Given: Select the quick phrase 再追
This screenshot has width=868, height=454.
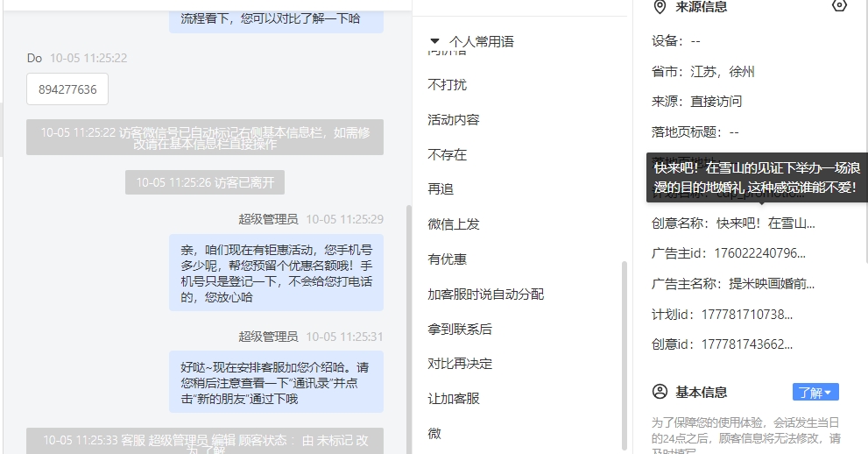Looking at the screenshot, I should (441, 189).
